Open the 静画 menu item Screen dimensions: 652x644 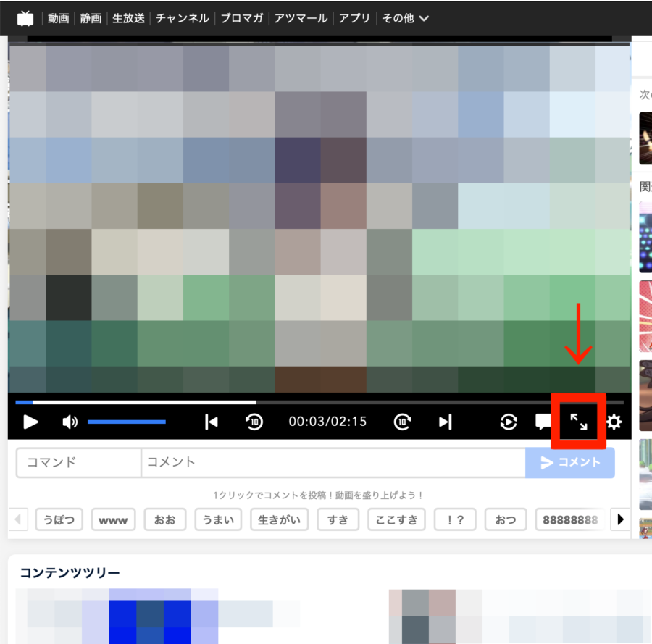coord(91,18)
